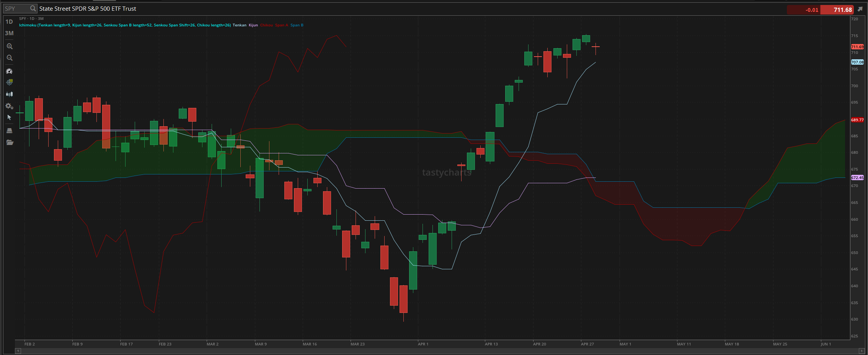
Task: Click the Kijun legend label
Action: click(253, 25)
